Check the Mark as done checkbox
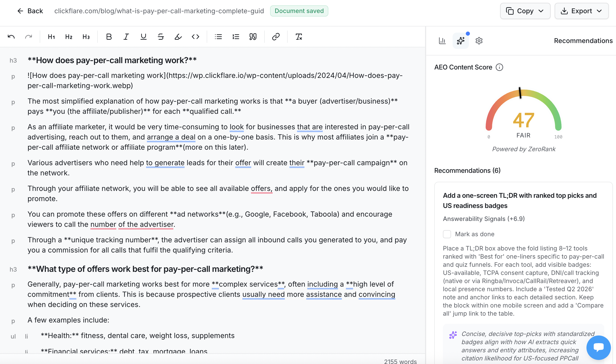 [447, 234]
